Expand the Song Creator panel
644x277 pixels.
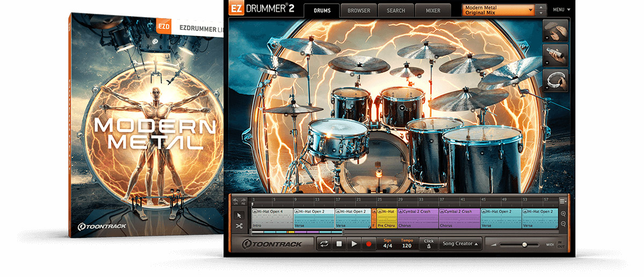460,244
